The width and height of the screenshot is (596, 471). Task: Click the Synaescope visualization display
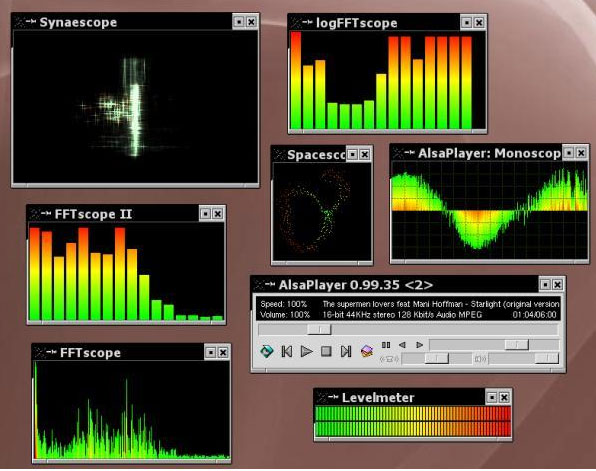[135, 107]
